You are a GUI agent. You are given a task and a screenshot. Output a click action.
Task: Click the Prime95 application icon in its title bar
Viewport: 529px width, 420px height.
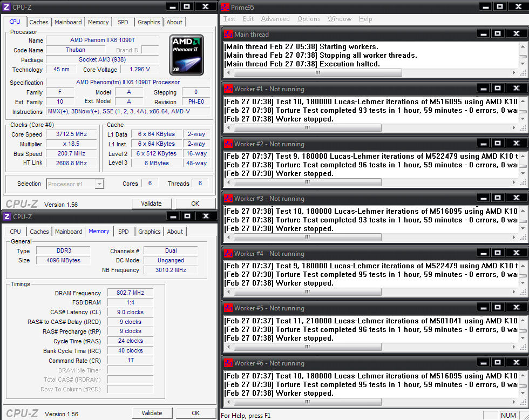pyautogui.click(x=225, y=7)
